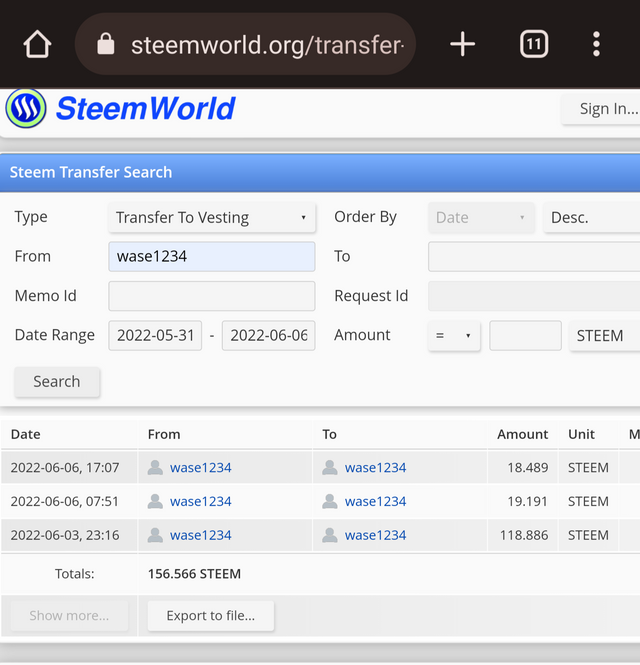Image resolution: width=640 pixels, height=665 pixels.
Task: Focus the steemworld.org address bar
Action: pos(245,44)
